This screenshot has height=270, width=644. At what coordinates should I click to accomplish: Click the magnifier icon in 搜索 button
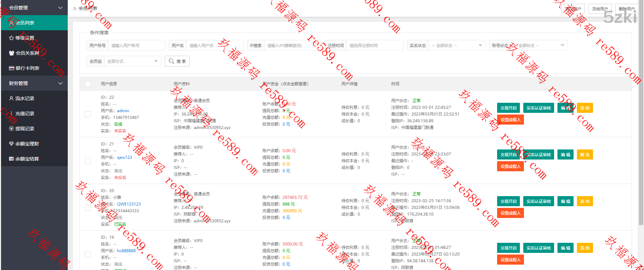point(171,61)
